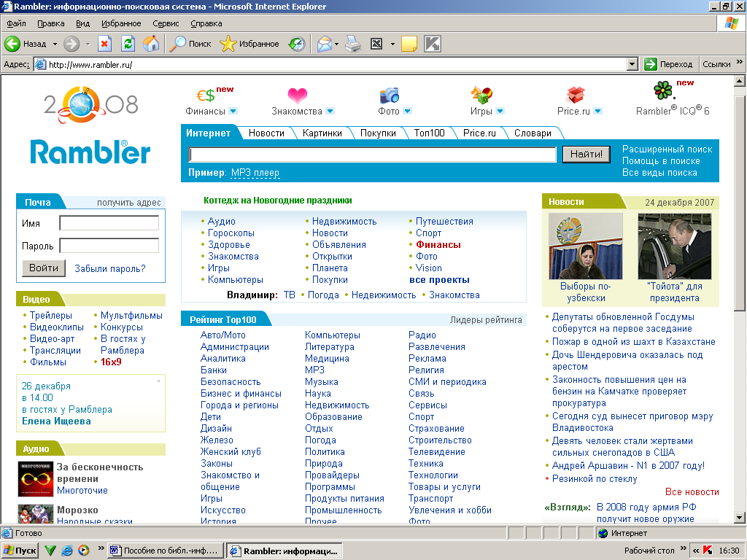Click the yellow note toolbar icon

click(x=409, y=44)
